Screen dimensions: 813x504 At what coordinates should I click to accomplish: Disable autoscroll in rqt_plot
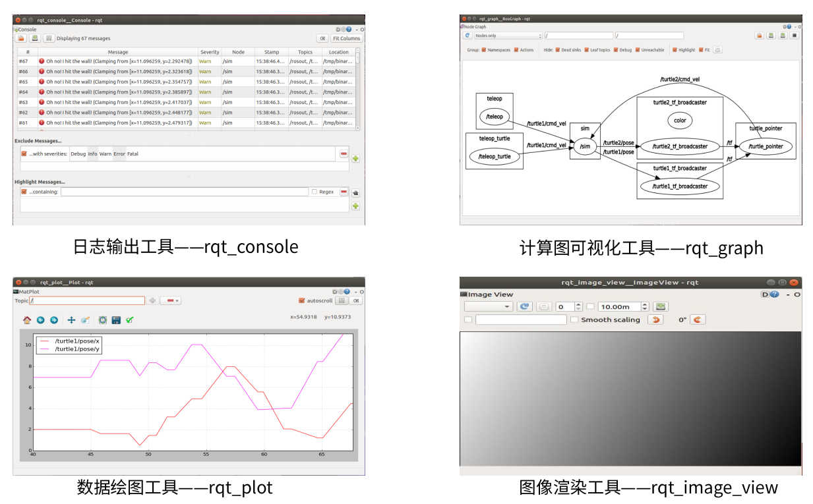click(301, 300)
